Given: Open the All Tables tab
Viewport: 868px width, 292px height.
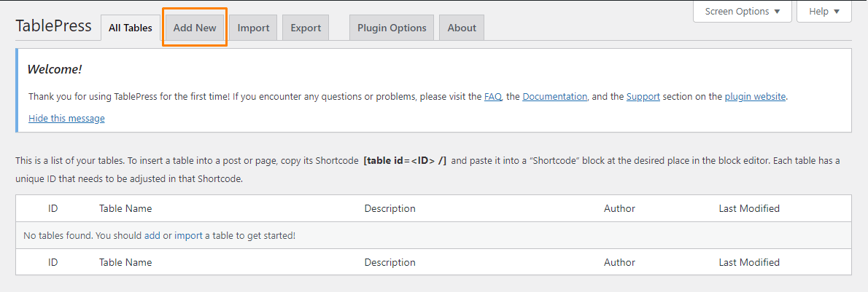Looking at the screenshot, I should (x=131, y=28).
